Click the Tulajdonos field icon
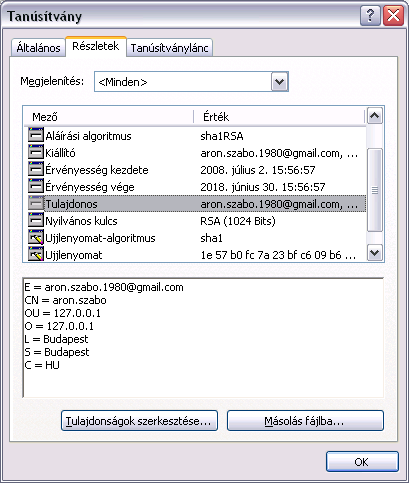Viewport: 409px width, 483px height. coord(36,204)
